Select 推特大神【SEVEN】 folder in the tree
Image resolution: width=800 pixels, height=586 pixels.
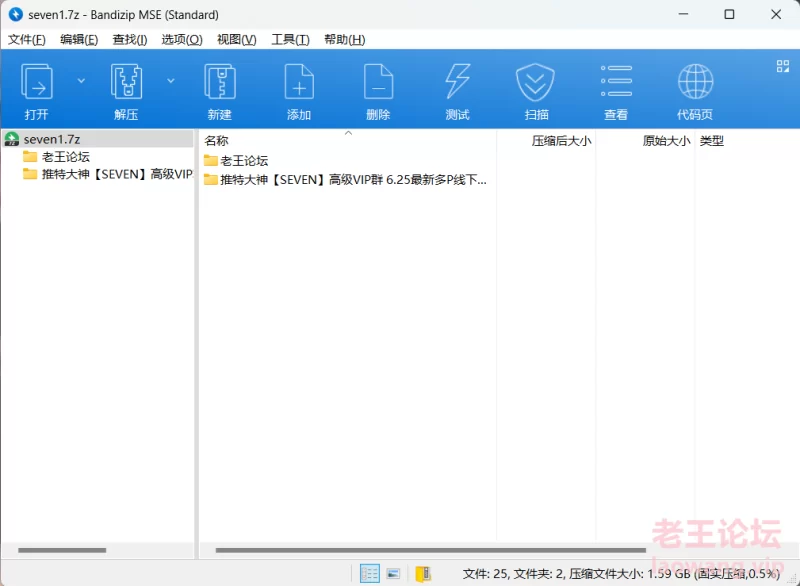point(117,174)
